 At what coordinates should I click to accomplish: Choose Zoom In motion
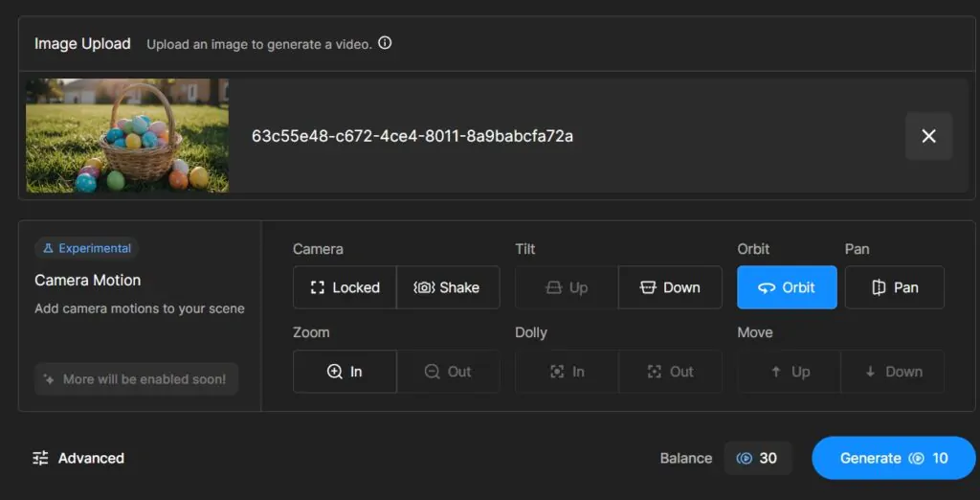click(345, 372)
